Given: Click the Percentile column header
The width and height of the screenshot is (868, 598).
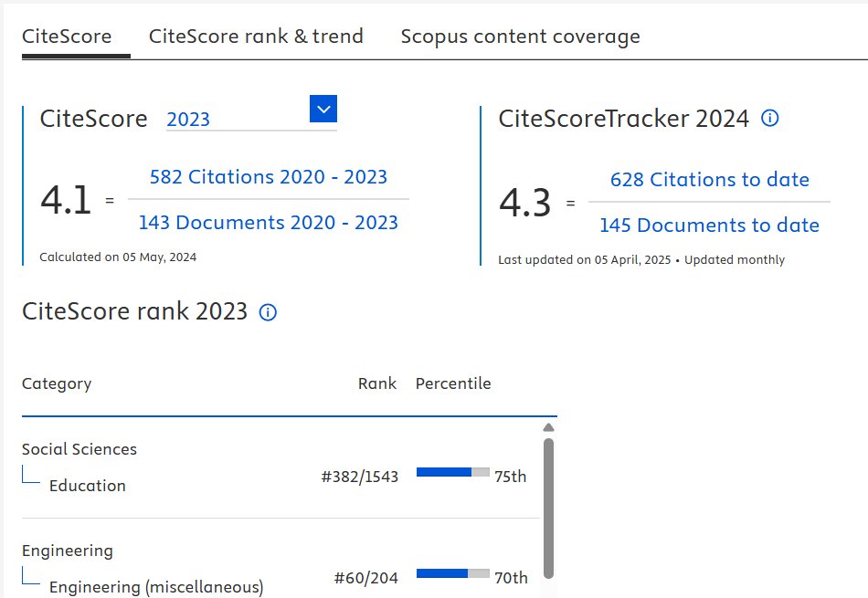Looking at the screenshot, I should 453,383.
